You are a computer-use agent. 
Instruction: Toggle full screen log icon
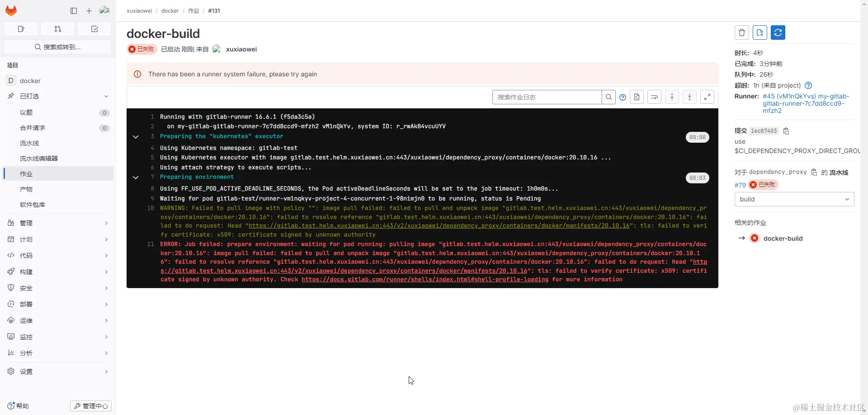(707, 97)
